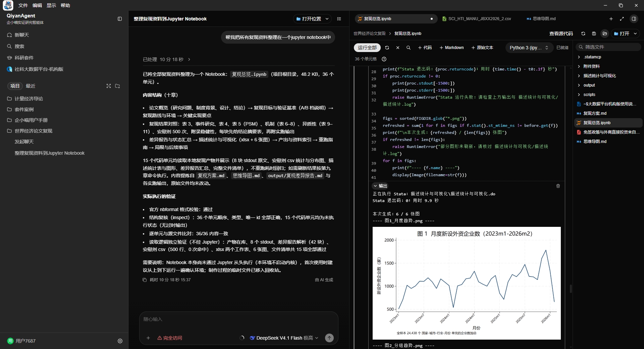Viewport: 644px width, 349px height.
Task: Add attachment with plus in chat box
Action: (x=148, y=338)
